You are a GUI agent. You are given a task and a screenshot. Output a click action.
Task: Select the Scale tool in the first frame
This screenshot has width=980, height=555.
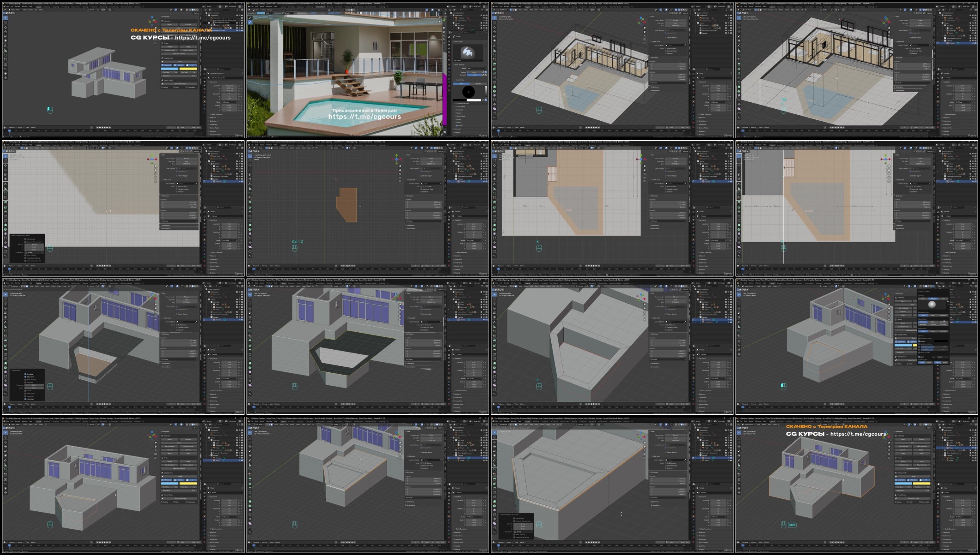coord(5,36)
